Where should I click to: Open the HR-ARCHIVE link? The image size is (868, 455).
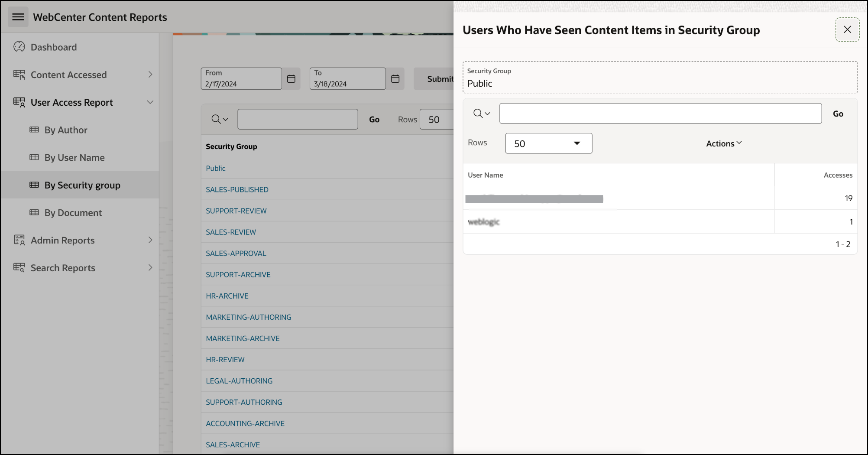[x=227, y=296]
